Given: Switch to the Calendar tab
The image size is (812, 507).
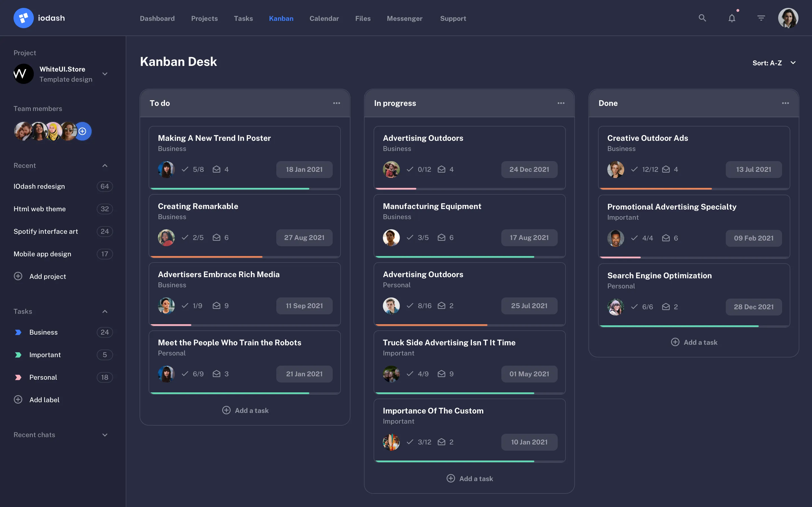Looking at the screenshot, I should tap(324, 18).
